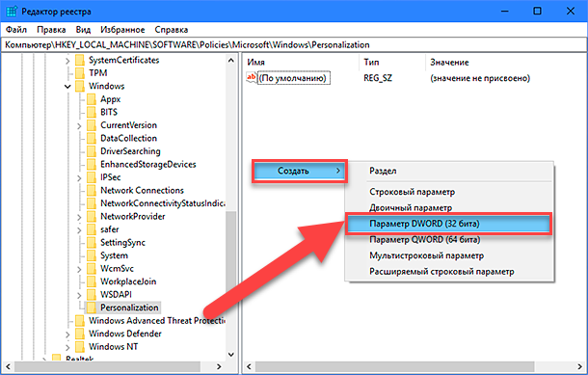
Task: Select the NetworkProvider key label
Action: pos(133,217)
